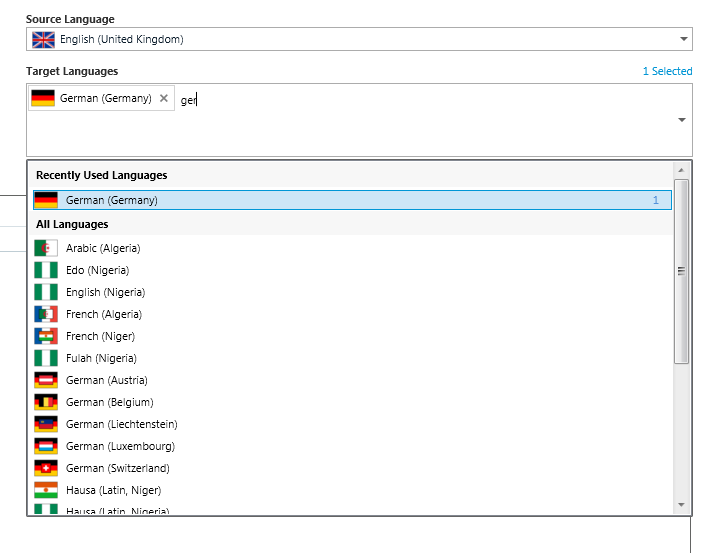The height and width of the screenshot is (553, 709).
Task: Click the Edo (Nigeria) flag icon
Action: 46,270
